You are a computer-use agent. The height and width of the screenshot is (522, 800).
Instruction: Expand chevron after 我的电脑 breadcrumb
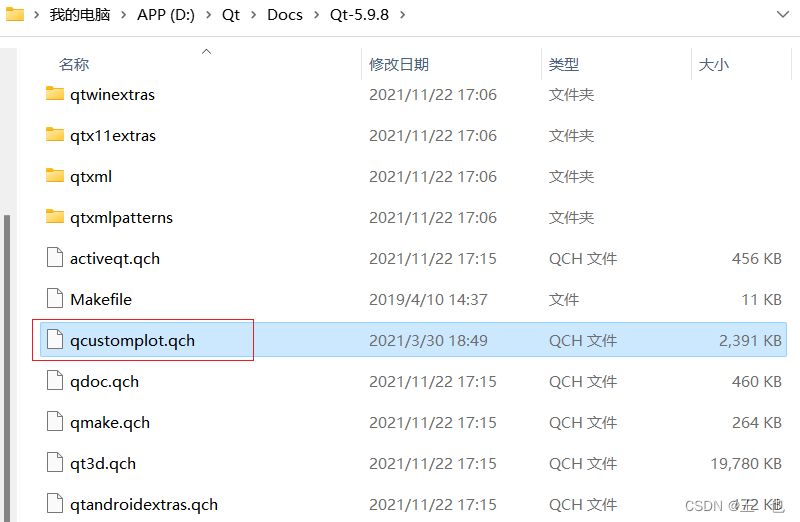123,15
